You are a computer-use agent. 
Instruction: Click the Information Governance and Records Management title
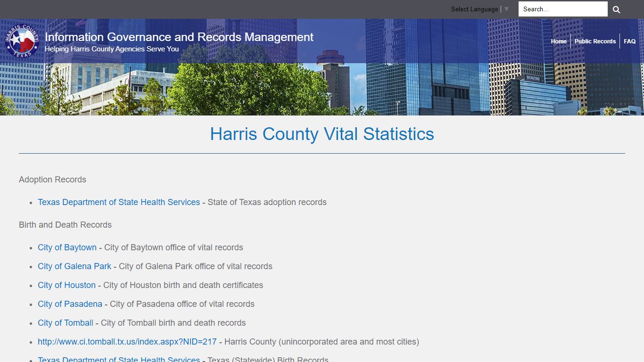[179, 37]
